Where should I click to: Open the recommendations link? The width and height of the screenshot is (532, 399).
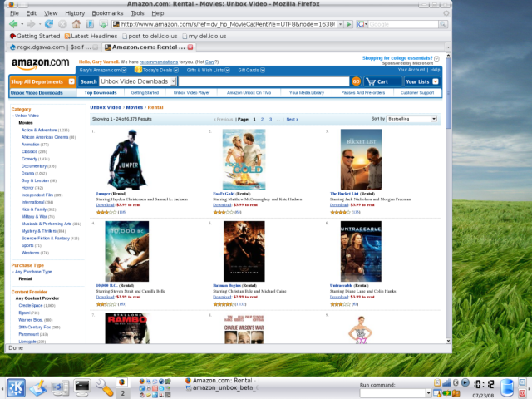(159, 62)
